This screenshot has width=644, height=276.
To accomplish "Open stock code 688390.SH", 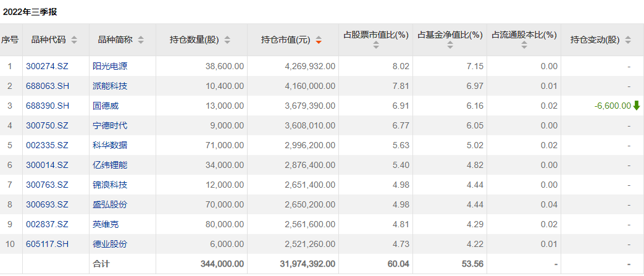I will 47,106.
